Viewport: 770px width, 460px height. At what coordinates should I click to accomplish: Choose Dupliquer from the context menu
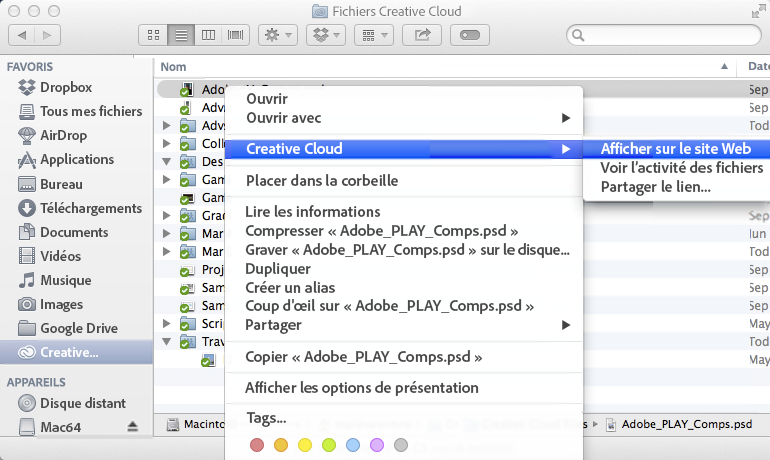[x=404, y=269]
